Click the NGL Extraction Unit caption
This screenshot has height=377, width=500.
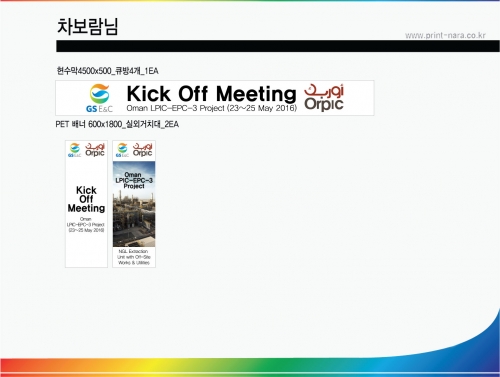point(134,257)
